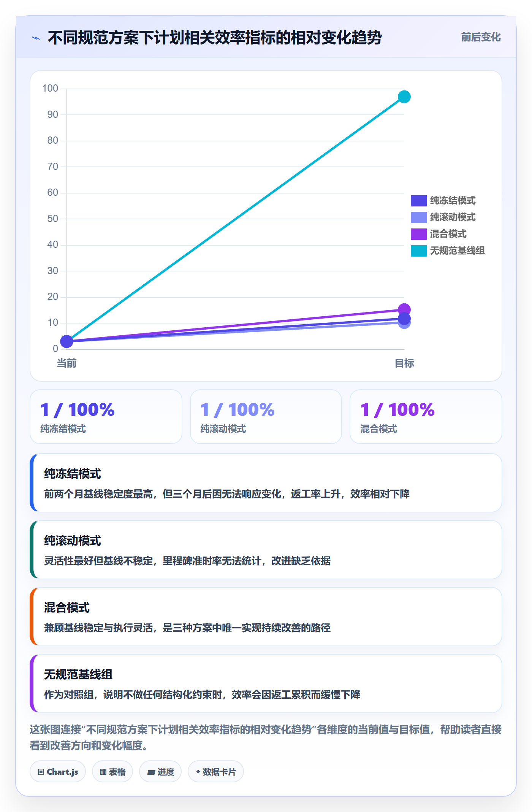This screenshot has height=812, width=532.
Task: Select the 纯冻结模式 description card heading
Action: click(73, 474)
